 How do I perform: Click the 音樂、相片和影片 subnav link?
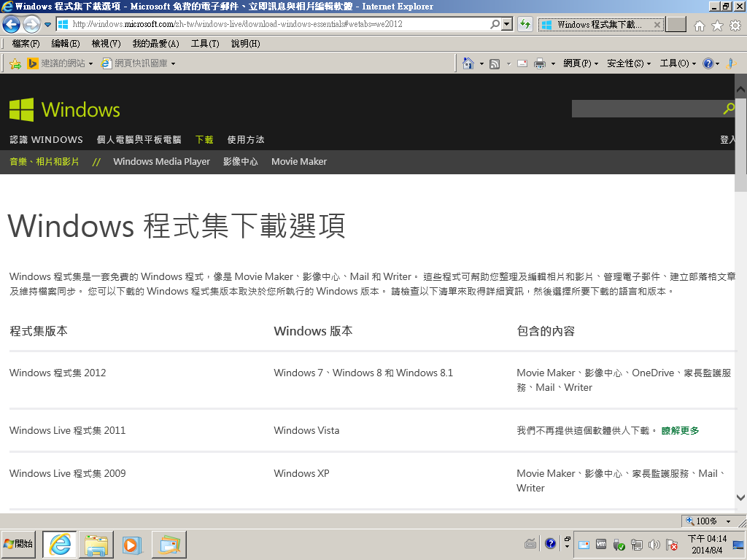point(44,161)
